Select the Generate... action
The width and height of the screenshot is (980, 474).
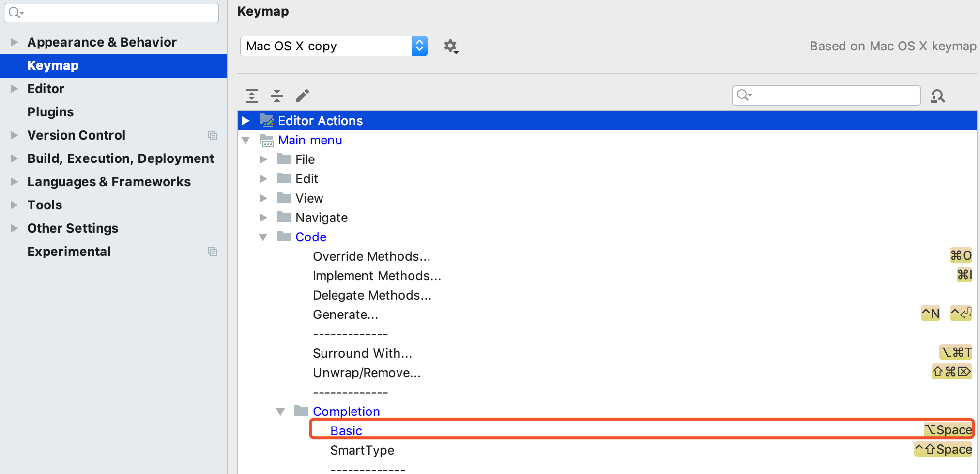pos(345,315)
